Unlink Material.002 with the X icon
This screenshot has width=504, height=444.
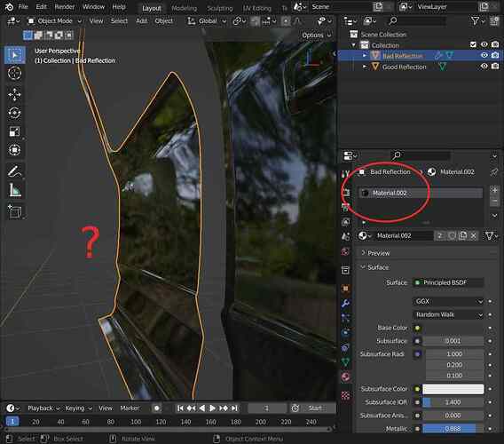474,236
